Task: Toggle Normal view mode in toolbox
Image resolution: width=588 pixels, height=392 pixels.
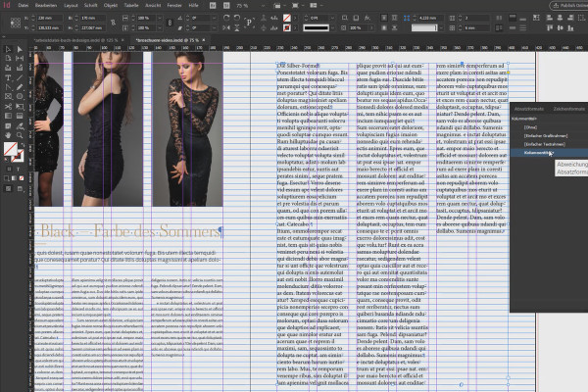Action: [x=8, y=189]
